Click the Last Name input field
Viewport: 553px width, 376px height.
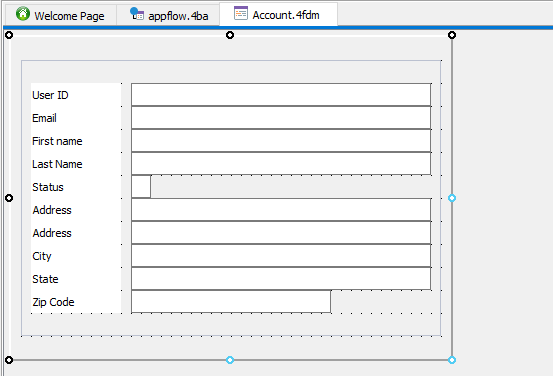click(x=281, y=164)
